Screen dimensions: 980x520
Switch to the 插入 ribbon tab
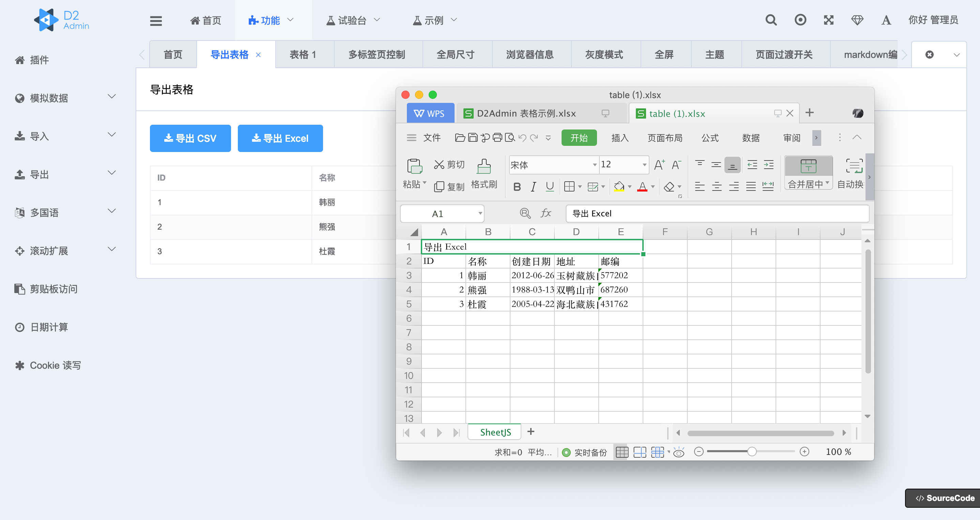[620, 138]
